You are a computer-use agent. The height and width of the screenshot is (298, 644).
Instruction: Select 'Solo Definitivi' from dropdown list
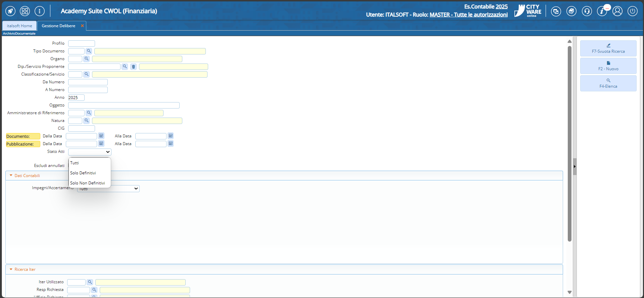(83, 173)
